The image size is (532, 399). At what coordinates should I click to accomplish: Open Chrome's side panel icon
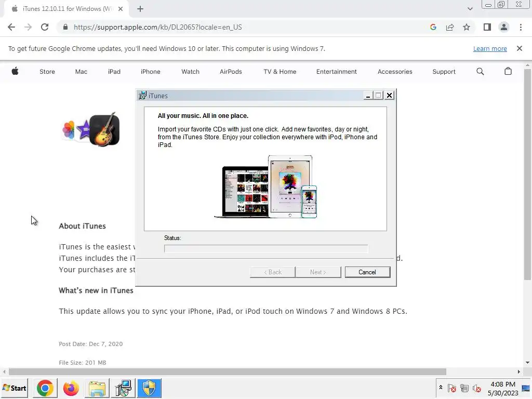tap(487, 27)
